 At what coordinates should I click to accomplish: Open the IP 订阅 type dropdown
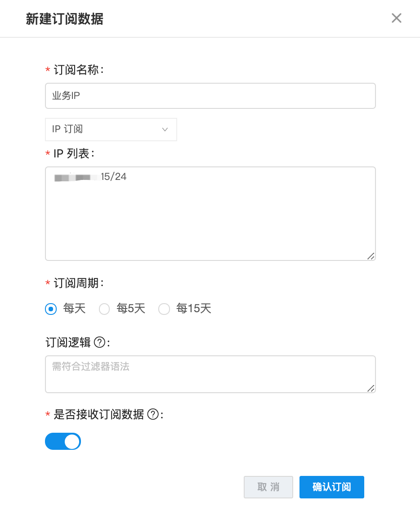(x=111, y=130)
